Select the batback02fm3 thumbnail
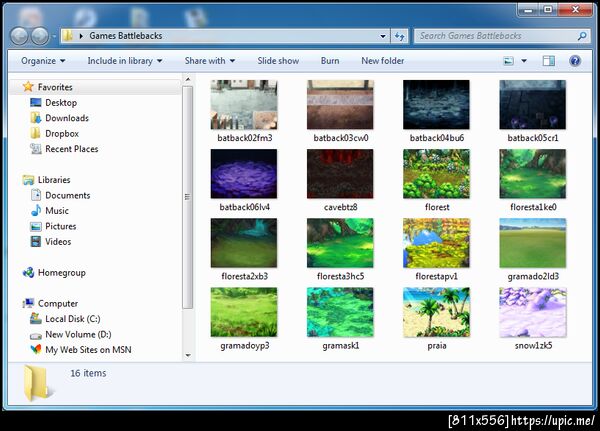The image size is (600, 431). coord(244,104)
